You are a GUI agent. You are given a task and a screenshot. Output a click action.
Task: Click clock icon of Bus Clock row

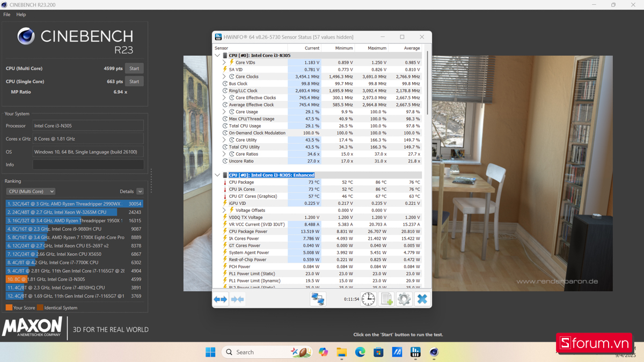(x=225, y=84)
